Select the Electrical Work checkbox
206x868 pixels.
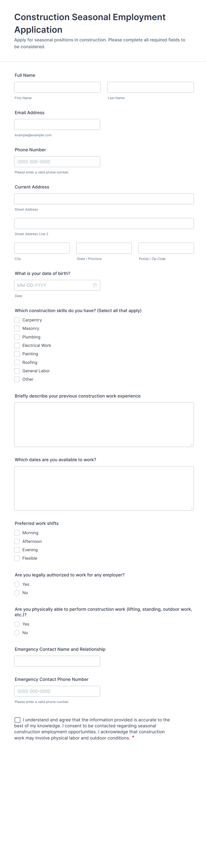pos(17,345)
